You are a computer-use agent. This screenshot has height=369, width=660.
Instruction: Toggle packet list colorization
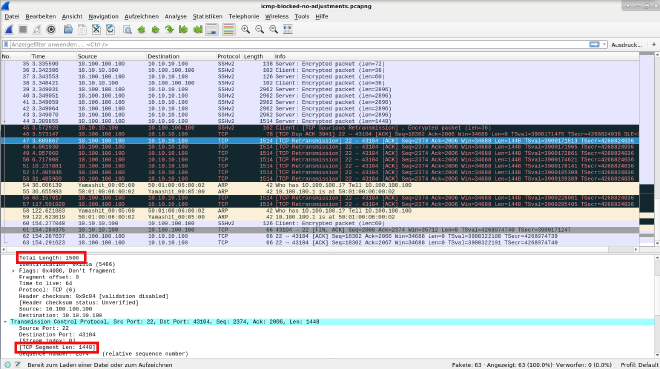pyautogui.click(x=229, y=29)
